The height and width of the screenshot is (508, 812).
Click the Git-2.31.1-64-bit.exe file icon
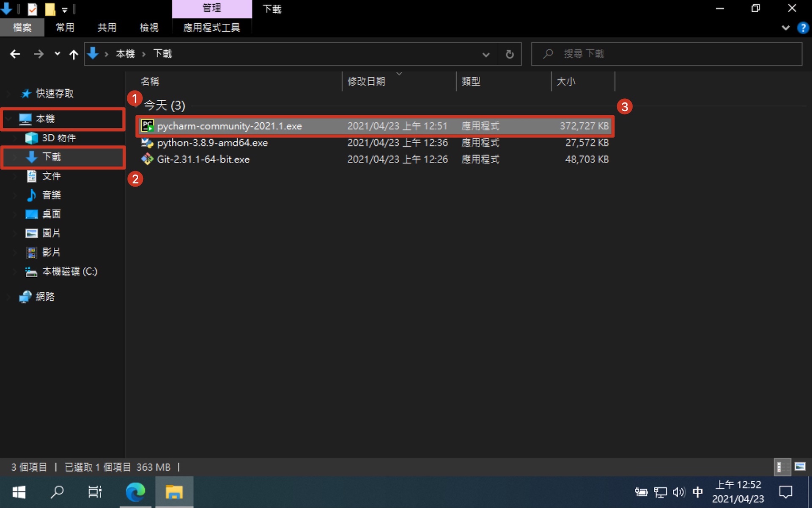point(147,159)
